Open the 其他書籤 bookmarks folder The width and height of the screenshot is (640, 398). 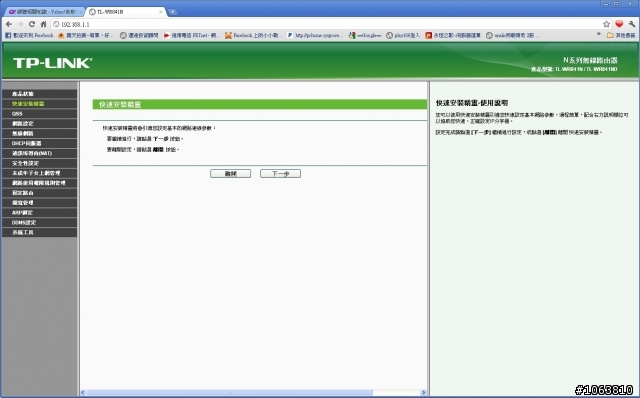tap(621, 36)
